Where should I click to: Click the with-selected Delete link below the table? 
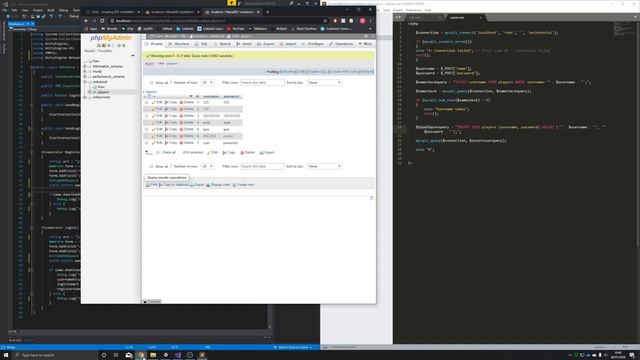click(247, 153)
